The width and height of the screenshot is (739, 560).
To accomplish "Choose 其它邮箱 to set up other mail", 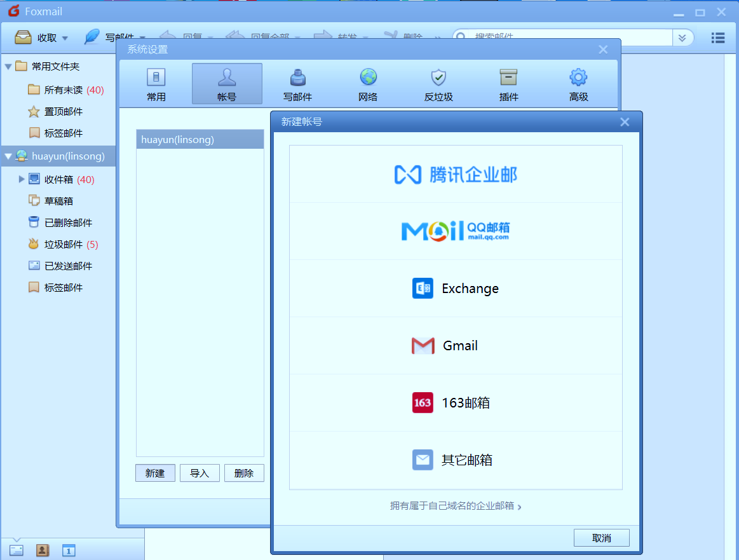I will coord(455,460).
